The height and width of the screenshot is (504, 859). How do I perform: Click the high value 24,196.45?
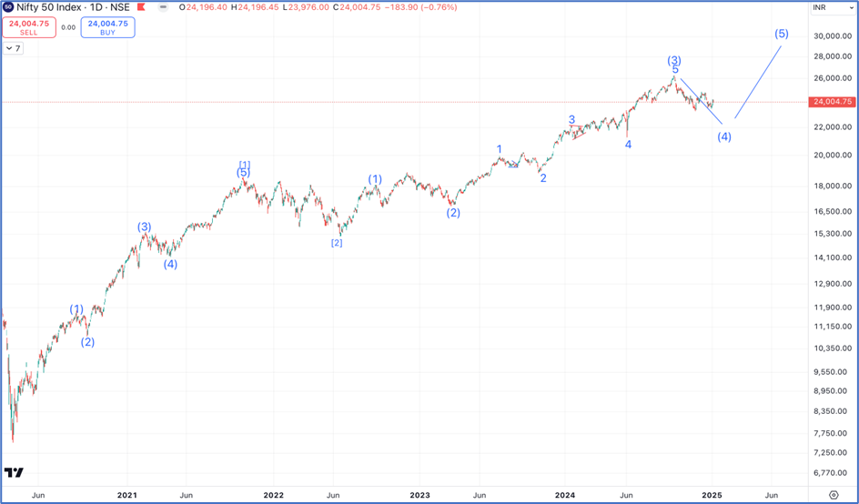pos(257,7)
